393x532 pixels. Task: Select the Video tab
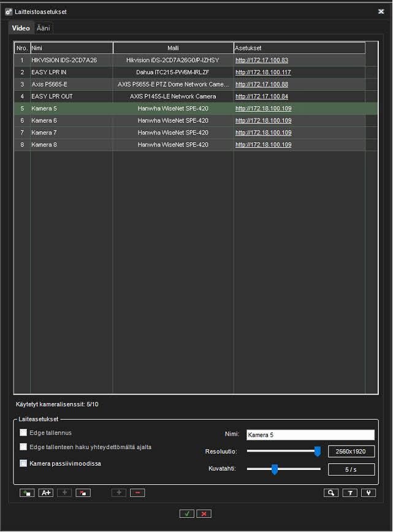click(21, 28)
